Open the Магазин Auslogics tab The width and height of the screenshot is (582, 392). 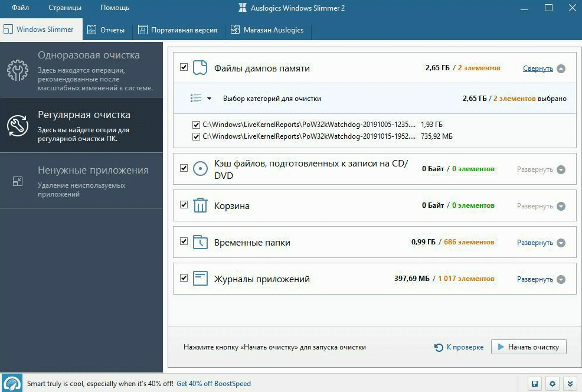tap(268, 30)
